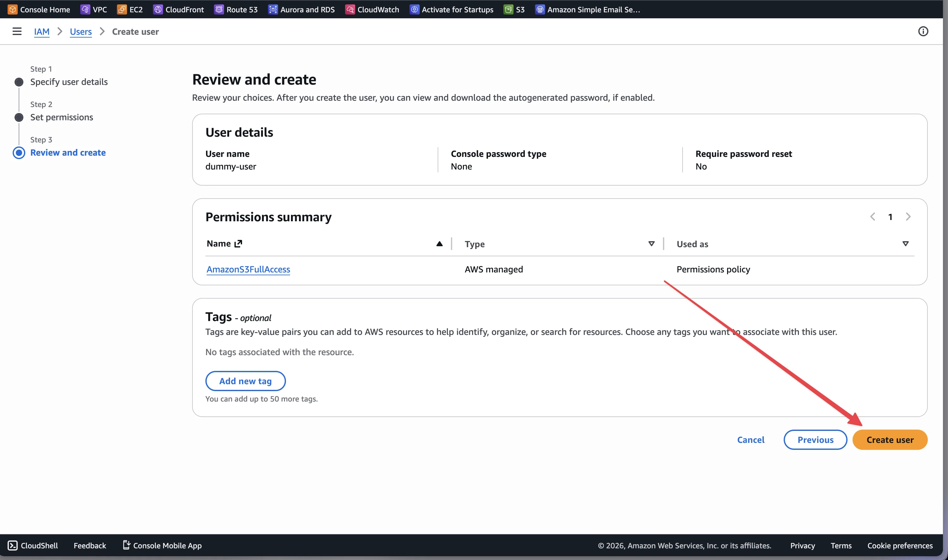Go to Step 2 Set permissions

62,117
